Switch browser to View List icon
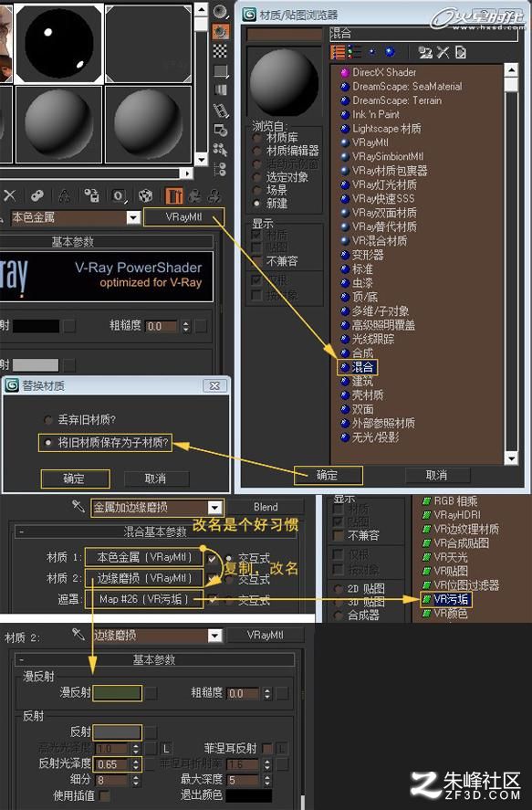 (338, 52)
